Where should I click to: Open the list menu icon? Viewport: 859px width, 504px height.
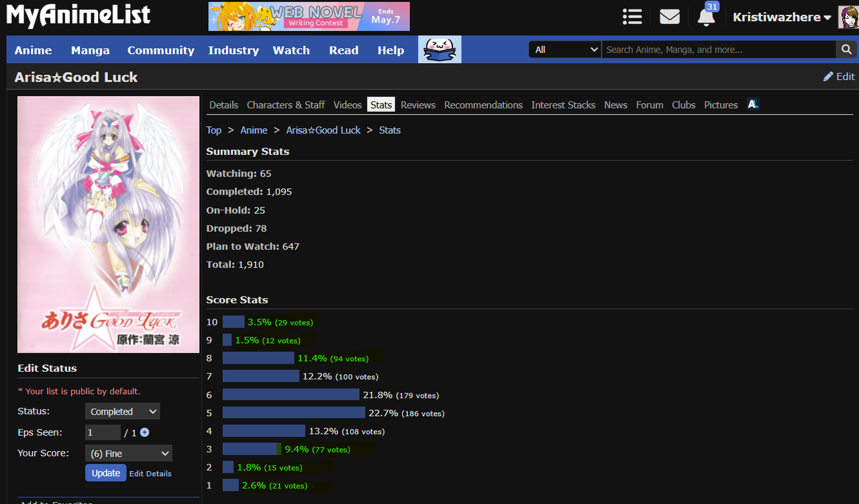tap(632, 17)
